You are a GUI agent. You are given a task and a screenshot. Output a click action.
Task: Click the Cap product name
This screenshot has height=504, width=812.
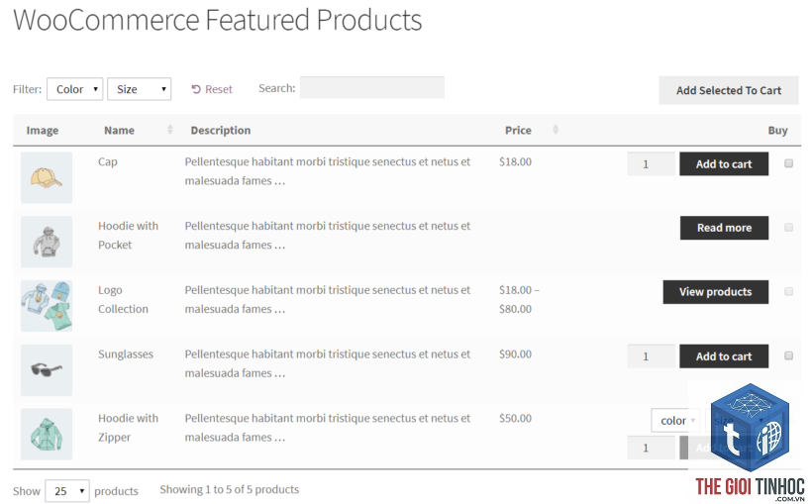108,161
